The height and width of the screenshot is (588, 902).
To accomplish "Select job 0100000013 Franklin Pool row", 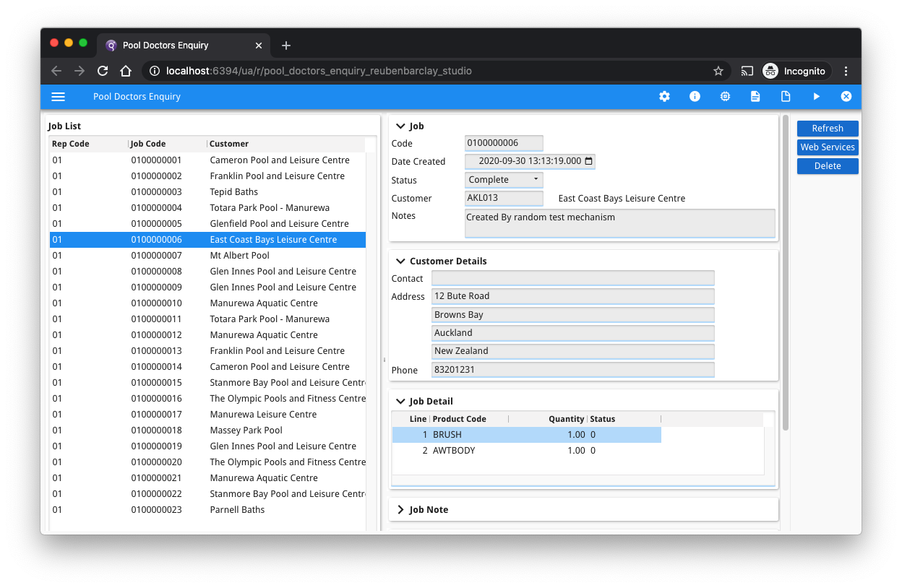I will pos(207,351).
